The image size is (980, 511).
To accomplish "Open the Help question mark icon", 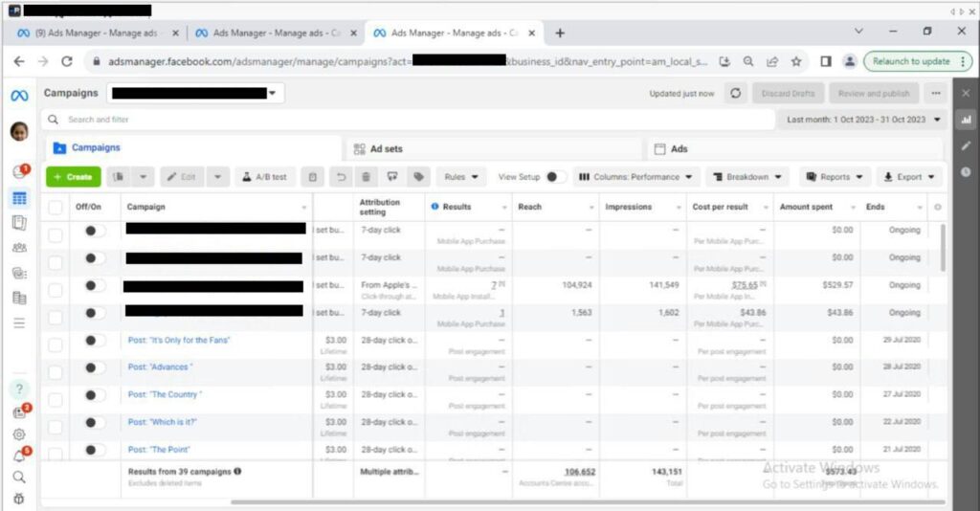I will (19, 389).
